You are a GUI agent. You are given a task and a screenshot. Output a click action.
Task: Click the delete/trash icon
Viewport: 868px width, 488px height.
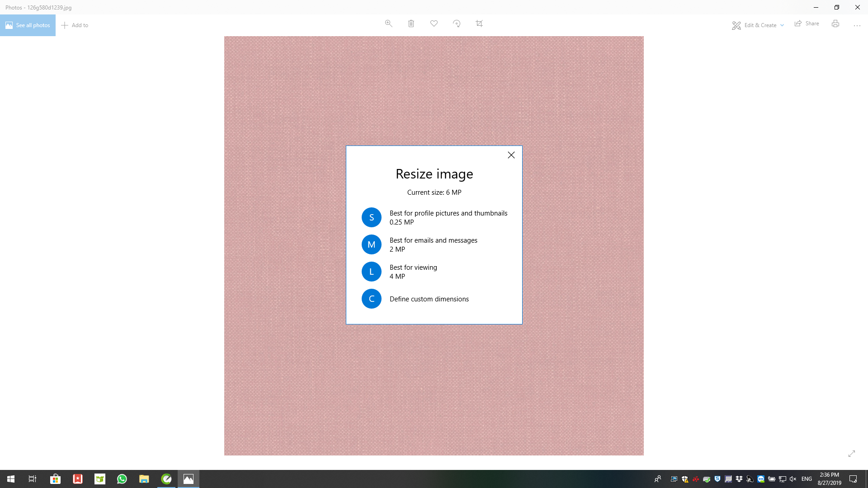click(411, 24)
